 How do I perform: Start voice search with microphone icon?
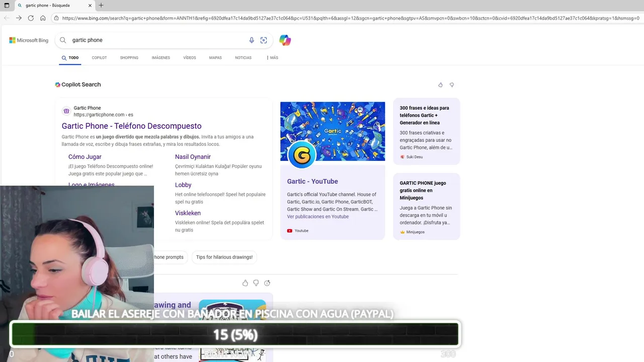(252, 40)
